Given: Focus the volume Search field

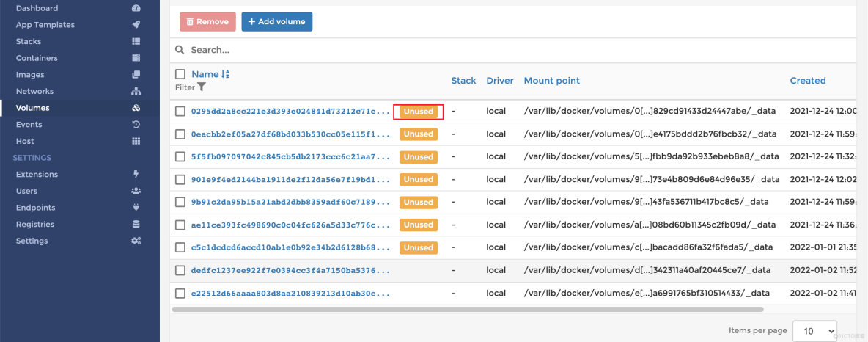Looking at the screenshot, I should click(x=521, y=50).
